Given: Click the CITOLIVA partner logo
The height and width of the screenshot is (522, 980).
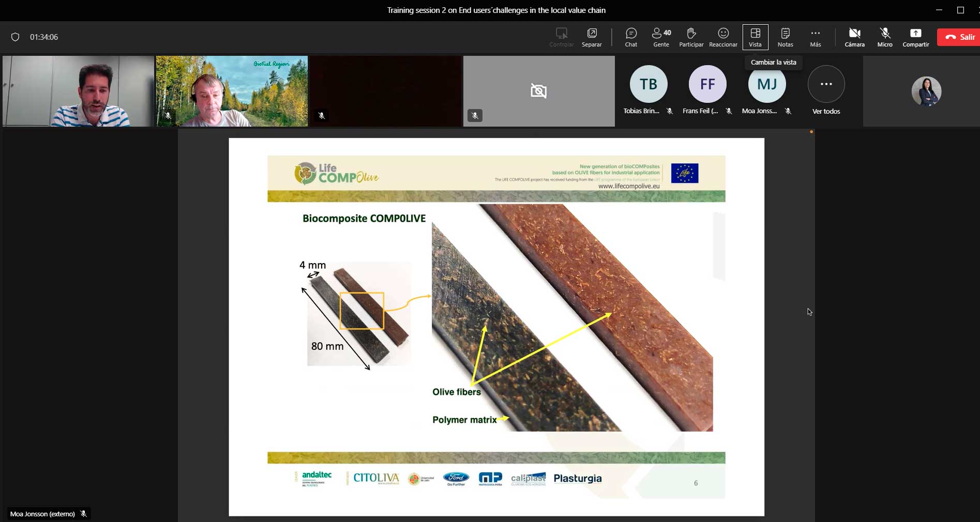Looking at the screenshot, I should pyautogui.click(x=376, y=479).
